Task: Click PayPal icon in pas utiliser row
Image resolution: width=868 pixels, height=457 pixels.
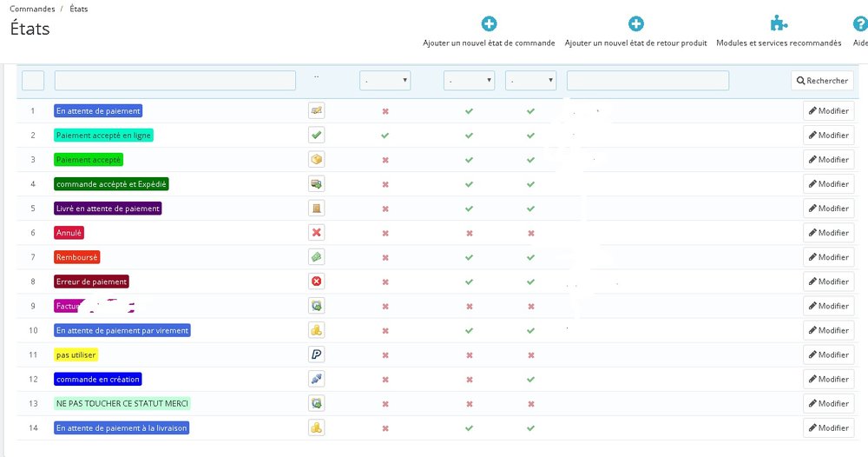Action: (x=316, y=354)
